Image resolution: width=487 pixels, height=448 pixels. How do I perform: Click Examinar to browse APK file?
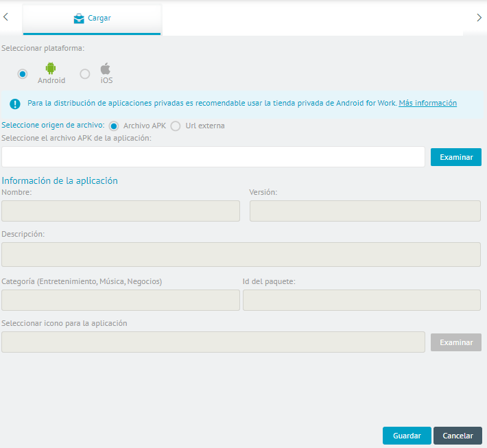click(x=456, y=157)
